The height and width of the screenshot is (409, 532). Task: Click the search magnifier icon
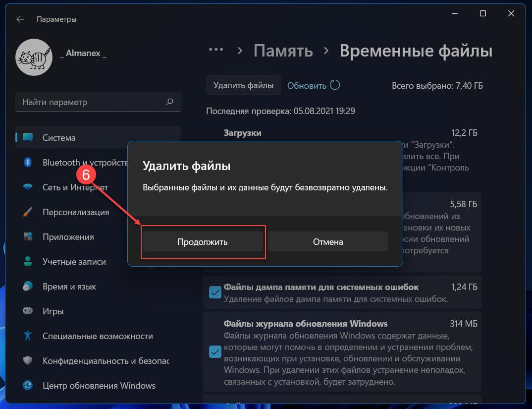click(x=169, y=102)
